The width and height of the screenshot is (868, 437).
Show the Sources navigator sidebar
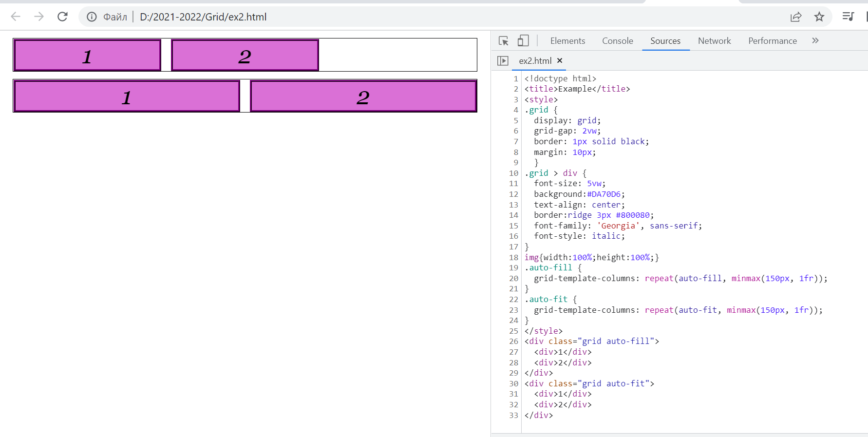click(503, 61)
